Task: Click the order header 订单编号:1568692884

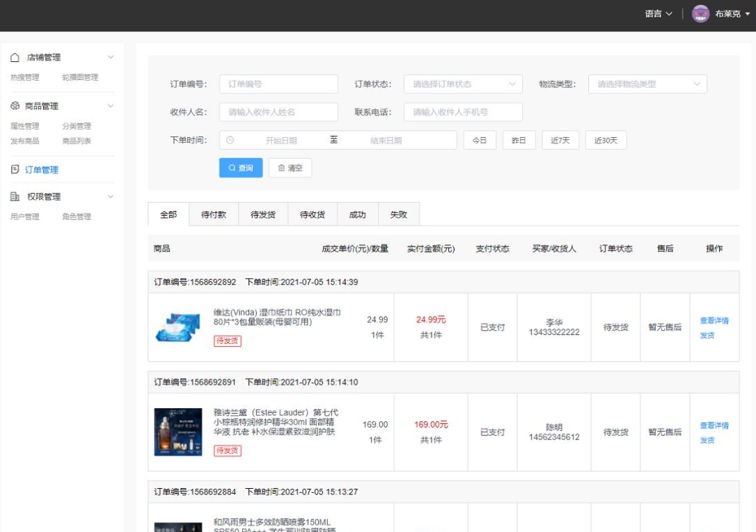Action: point(195,492)
